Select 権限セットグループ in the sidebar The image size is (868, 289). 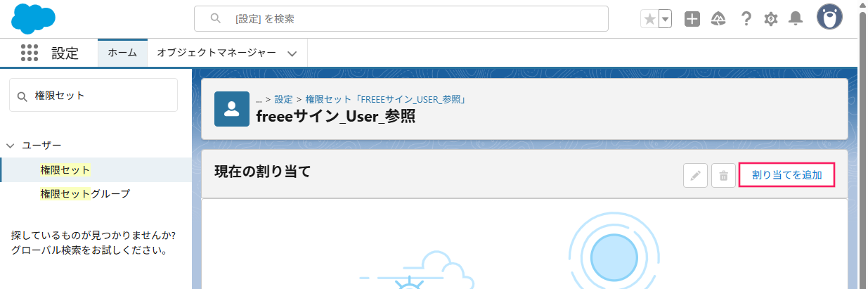click(85, 193)
